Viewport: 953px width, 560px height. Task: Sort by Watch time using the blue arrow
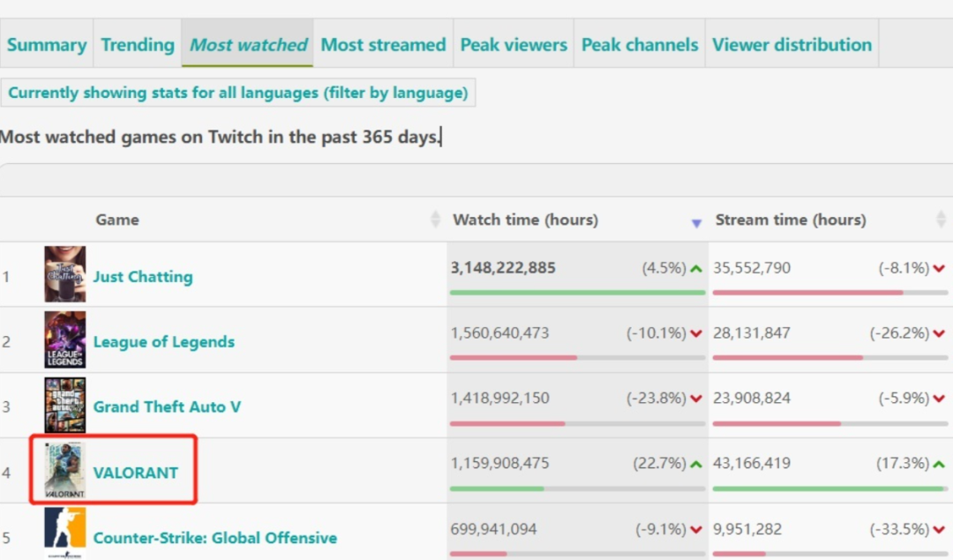(x=696, y=223)
